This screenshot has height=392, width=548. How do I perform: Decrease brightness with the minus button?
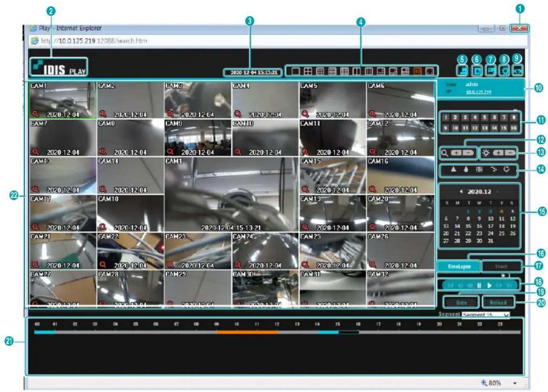(510, 153)
